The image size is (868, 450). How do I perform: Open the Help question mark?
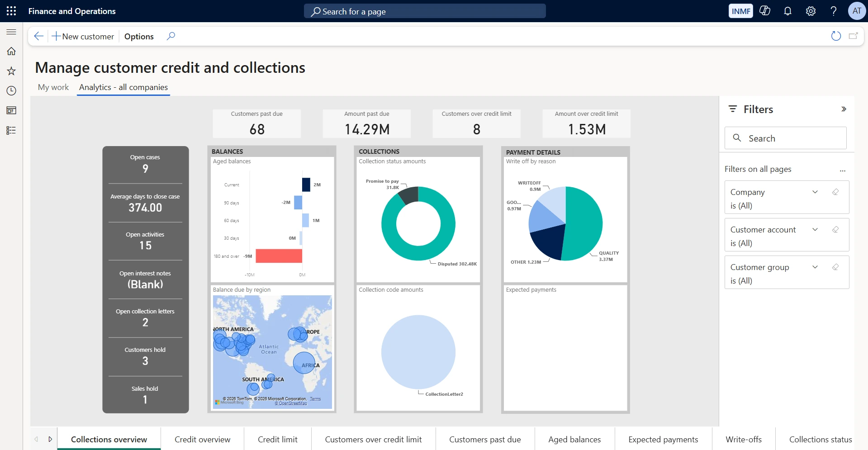(x=833, y=11)
